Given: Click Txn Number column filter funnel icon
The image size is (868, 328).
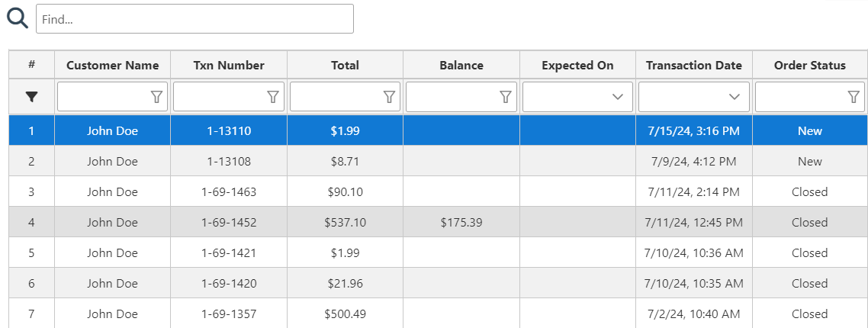Looking at the screenshot, I should click(x=273, y=97).
